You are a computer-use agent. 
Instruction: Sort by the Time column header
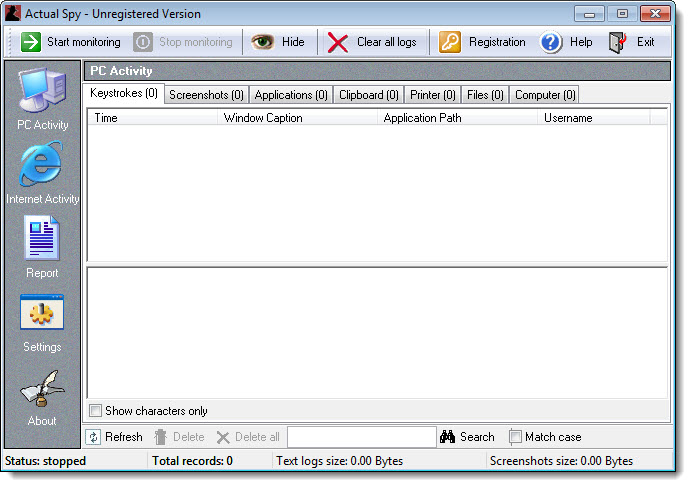pos(152,118)
